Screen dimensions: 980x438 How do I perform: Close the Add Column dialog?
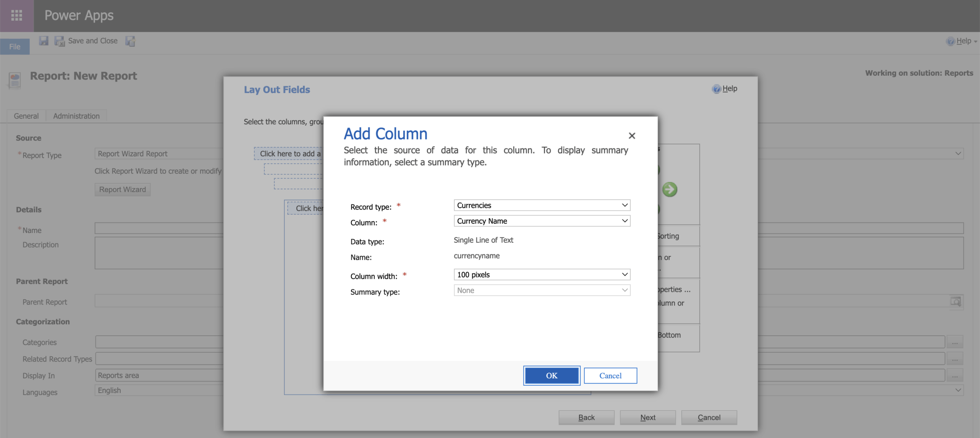(632, 136)
